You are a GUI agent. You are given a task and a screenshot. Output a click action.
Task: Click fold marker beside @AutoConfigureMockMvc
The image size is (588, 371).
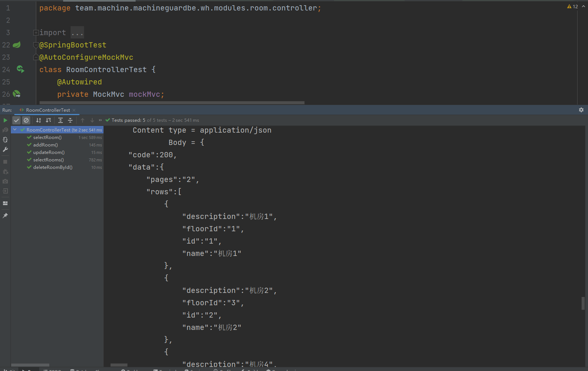point(36,58)
